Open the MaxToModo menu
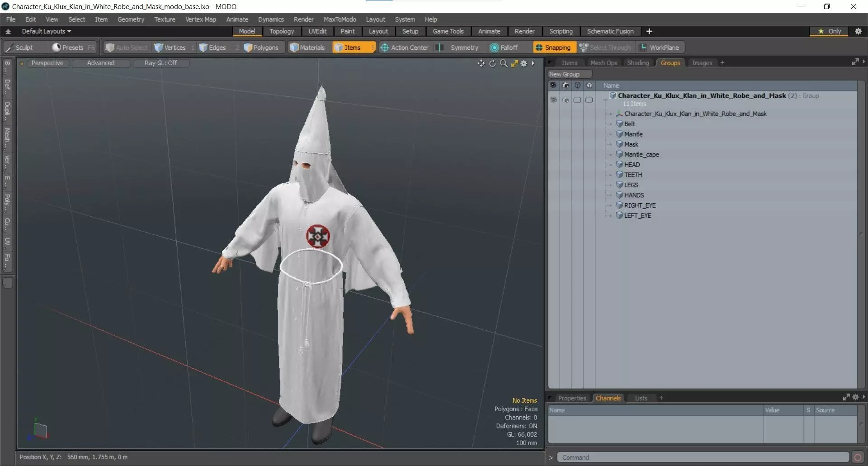Screen dimensions: 868x466 [340, 19]
